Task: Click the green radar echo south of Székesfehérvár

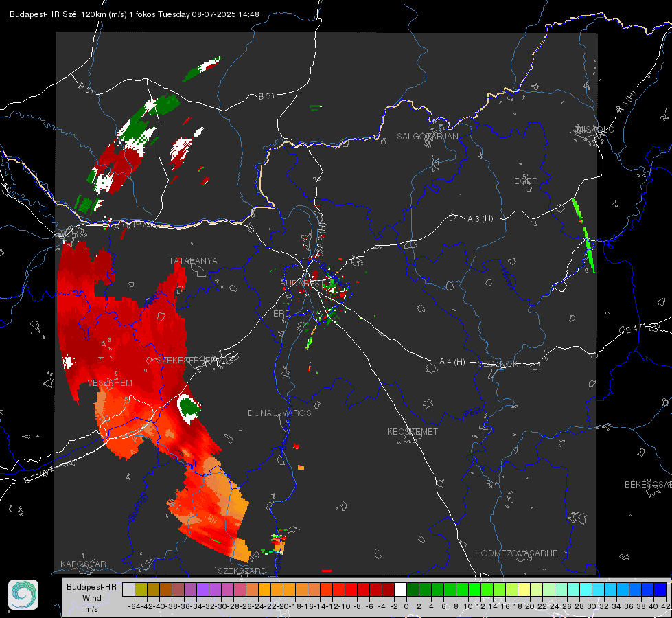Action: tap(188, 406)
